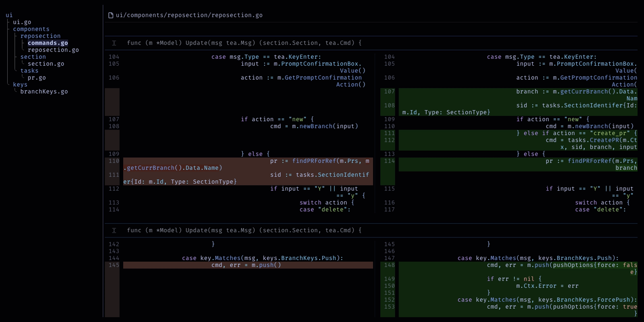Select the ui root folder in the tree

(x=9, y=15)
